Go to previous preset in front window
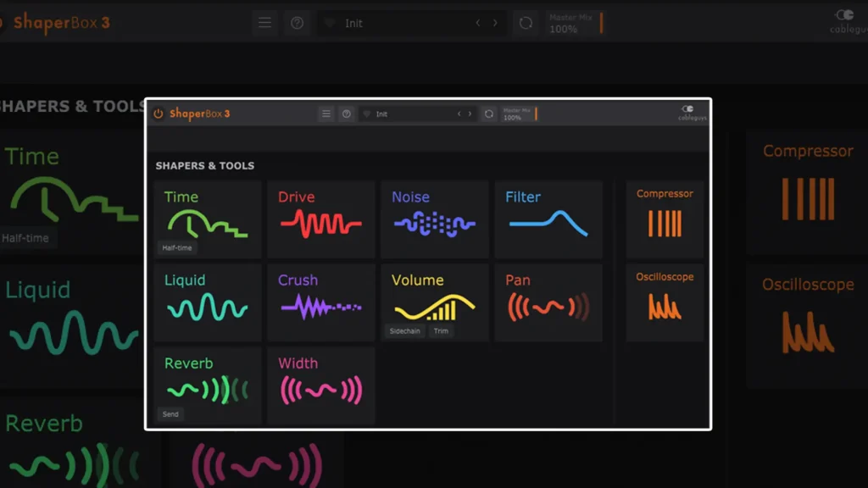The width and height of the screenshot is (868, 488). 459,114
